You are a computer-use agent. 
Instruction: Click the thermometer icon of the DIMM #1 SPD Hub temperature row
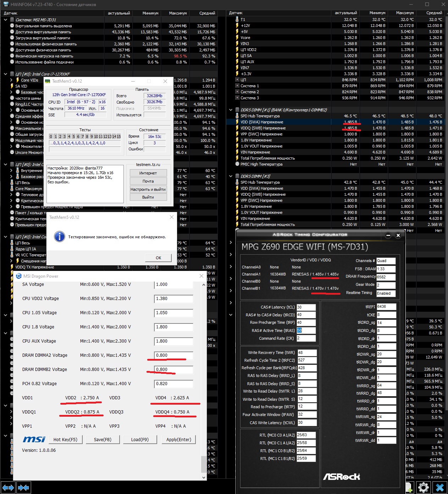(x=237, y=116)
